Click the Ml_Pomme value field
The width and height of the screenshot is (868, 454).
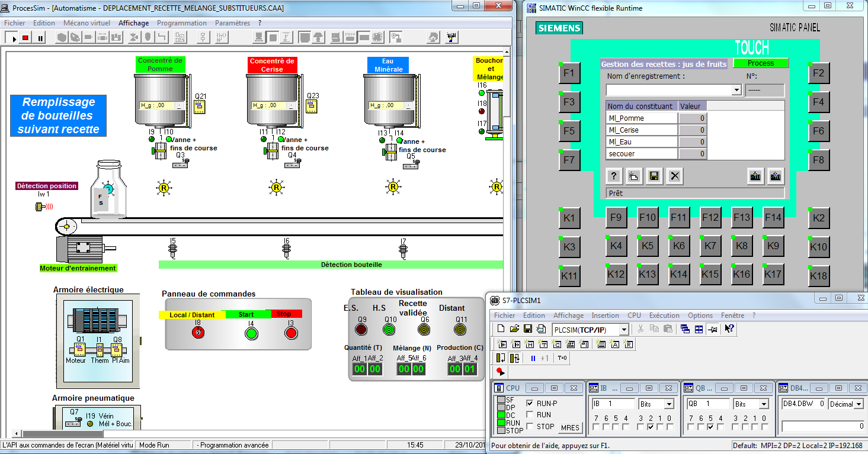pyautogui.click(x=693, y=118)
